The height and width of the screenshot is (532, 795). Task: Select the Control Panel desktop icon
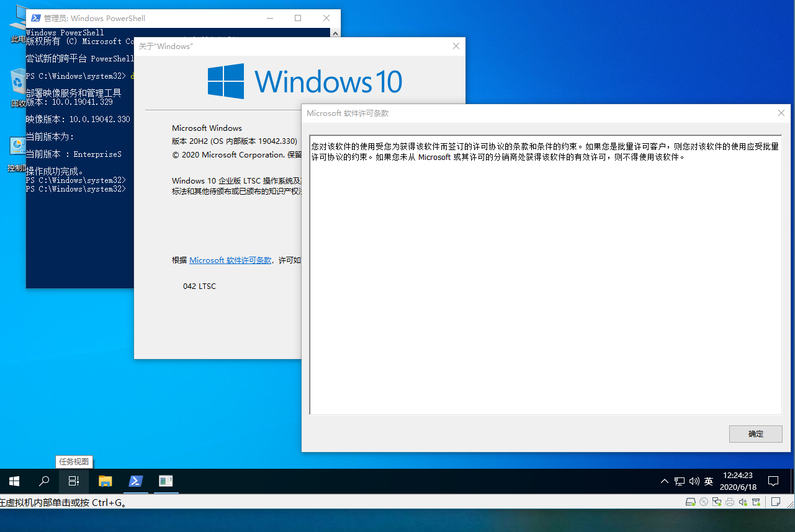click(17, 154)
